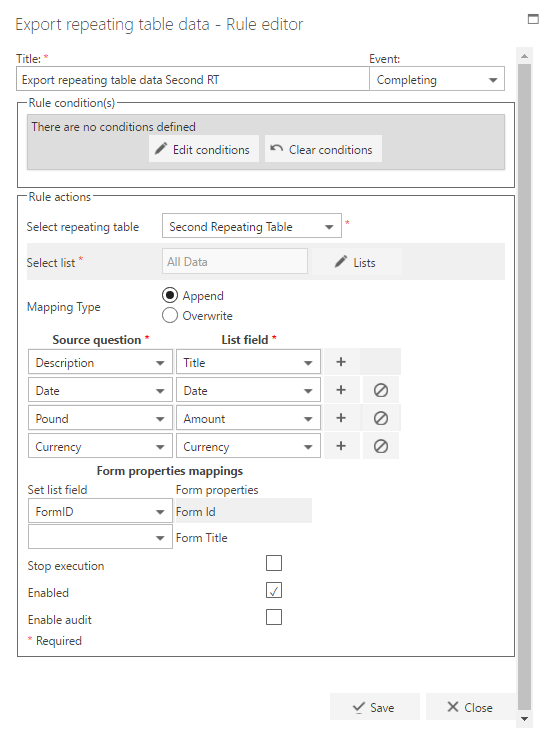Viewport: 548px width, 739px height.
Task: Click the 'Required' footnote text
Action: point(59,640)
